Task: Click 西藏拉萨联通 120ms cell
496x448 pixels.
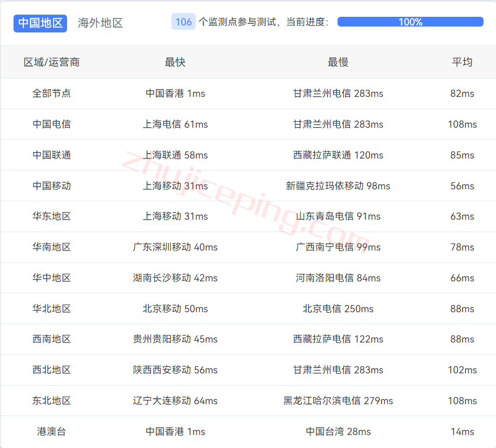Action: (338, 155)
